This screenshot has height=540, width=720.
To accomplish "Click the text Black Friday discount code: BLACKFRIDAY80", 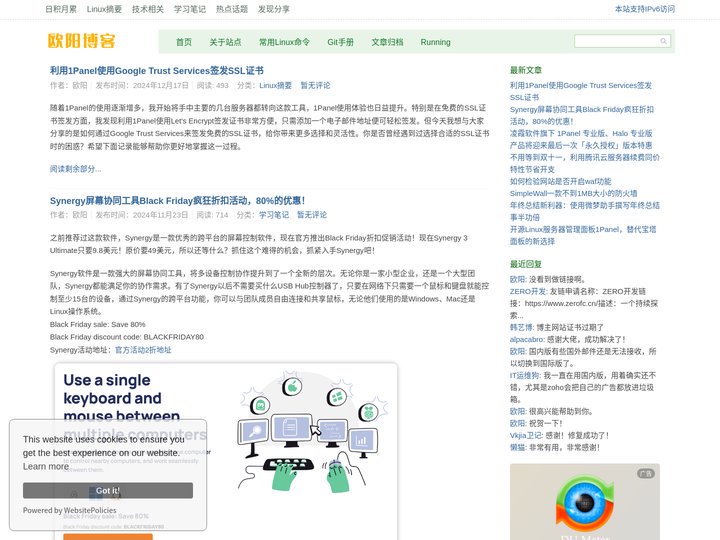I will tap(127, 337).
